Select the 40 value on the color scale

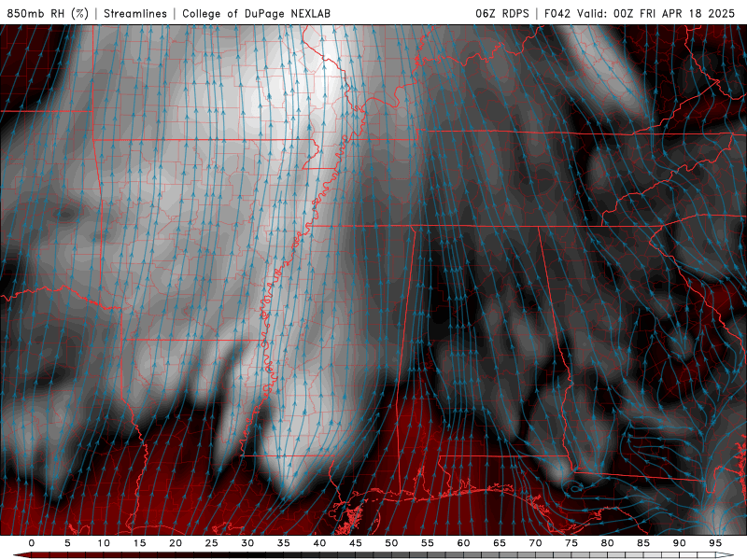(319, 543)
